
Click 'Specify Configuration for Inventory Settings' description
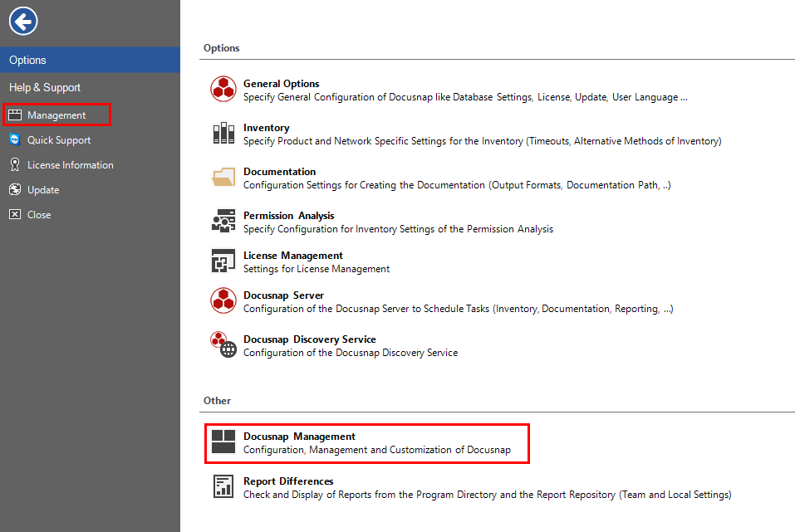click(x=398, y=230)
